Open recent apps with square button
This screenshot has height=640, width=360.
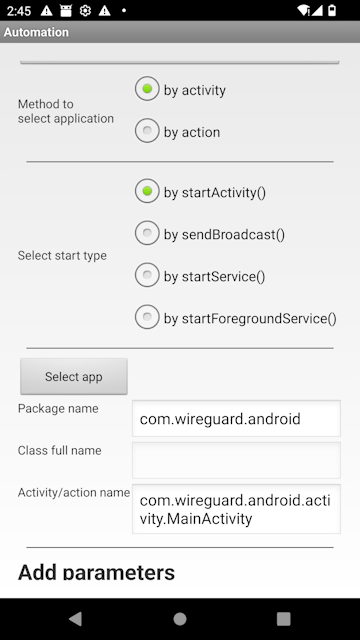tap(284, 619)
